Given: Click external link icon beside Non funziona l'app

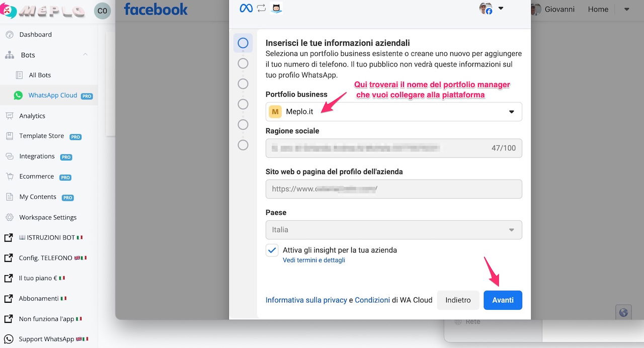Looking at the screenshot, I should tap(9, 319).
